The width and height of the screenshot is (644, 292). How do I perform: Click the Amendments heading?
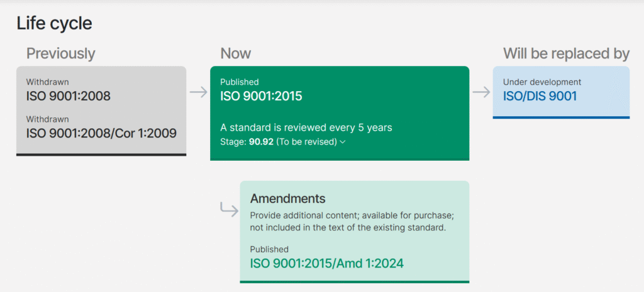[287, 198]
